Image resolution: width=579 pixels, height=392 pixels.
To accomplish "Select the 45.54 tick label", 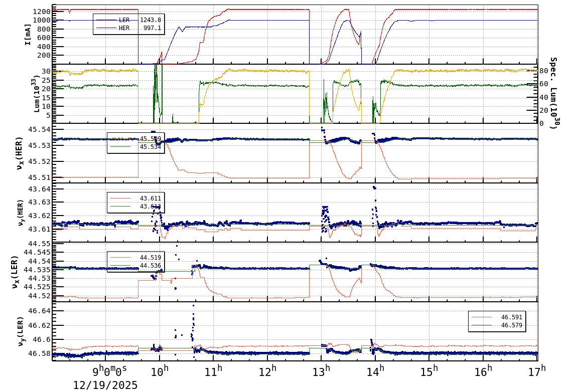I will click(x=40, y=129).
